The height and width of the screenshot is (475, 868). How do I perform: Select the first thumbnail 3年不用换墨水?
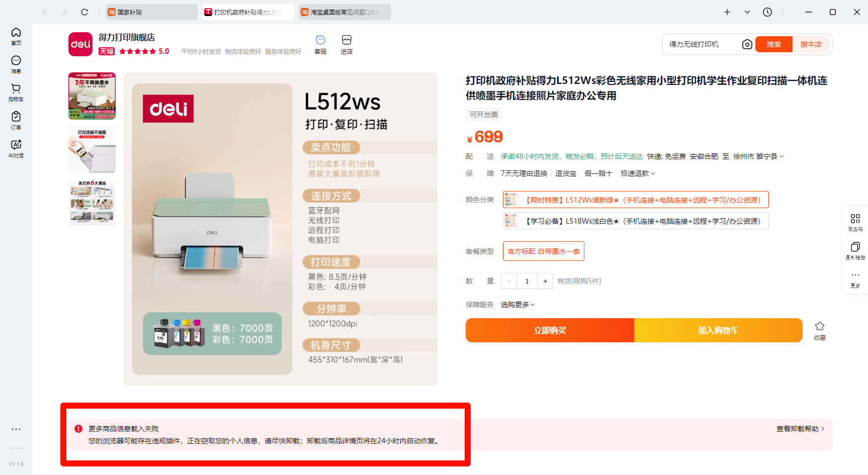pyautogui.click(x=92, y=96)
